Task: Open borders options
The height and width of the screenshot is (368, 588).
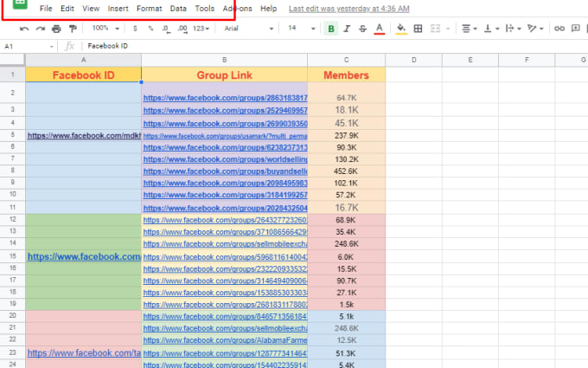Action: (x=418, y=29)
